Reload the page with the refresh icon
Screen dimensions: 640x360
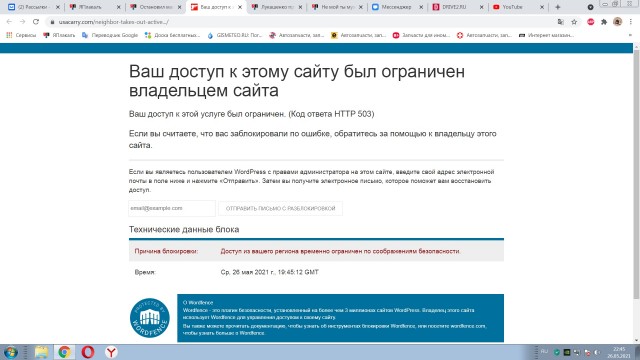coord(36,22)
